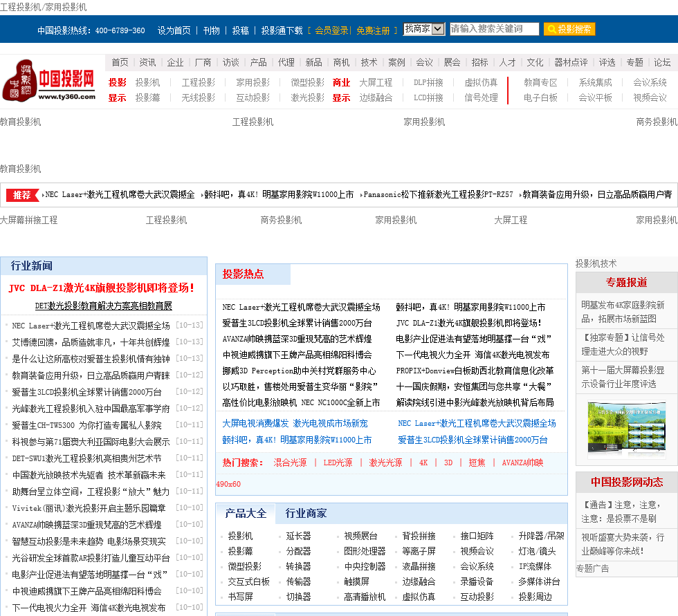
Task: Open the 找商家 search type dropdown
Action: click(423, 29)
